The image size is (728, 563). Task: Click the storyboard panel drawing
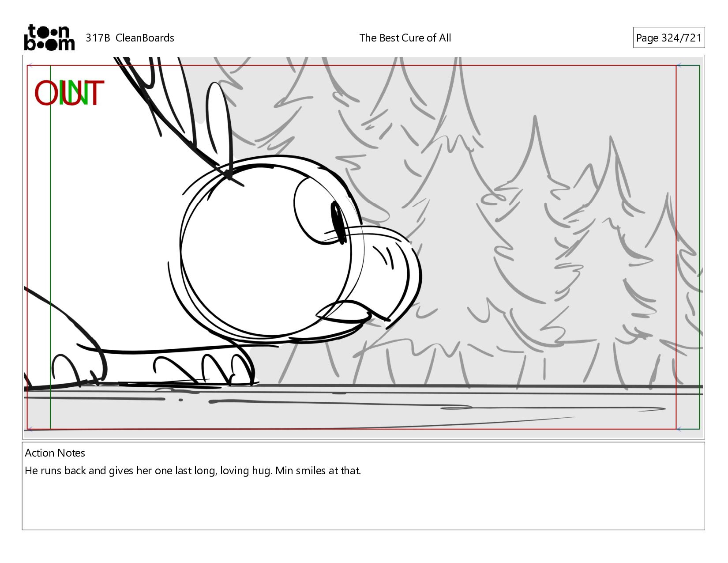363,247
